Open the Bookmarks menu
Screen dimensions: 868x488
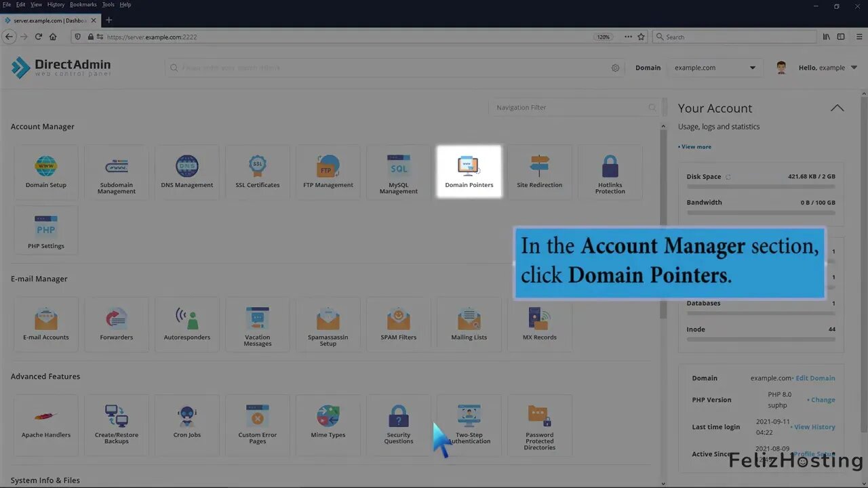(84, 5)
